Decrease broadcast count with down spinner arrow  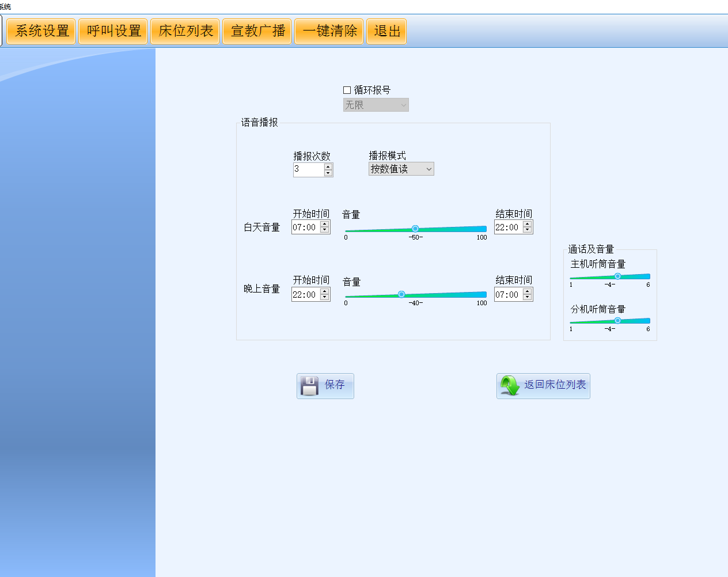tap(328, 173)
